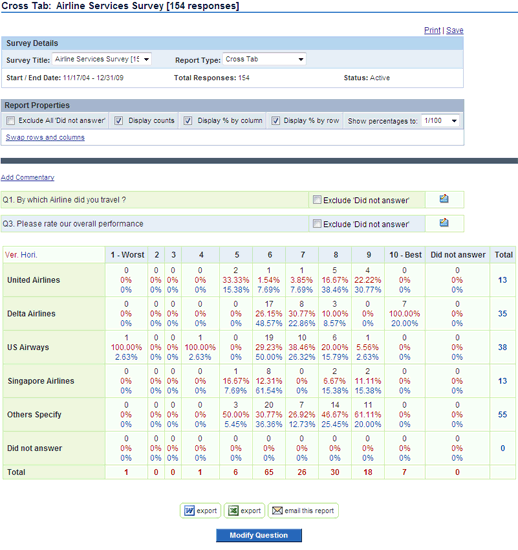Click Q3 'Please rate our overall performance' text
The height and width of the screenshot is (550, 518).
pos(73,224)
